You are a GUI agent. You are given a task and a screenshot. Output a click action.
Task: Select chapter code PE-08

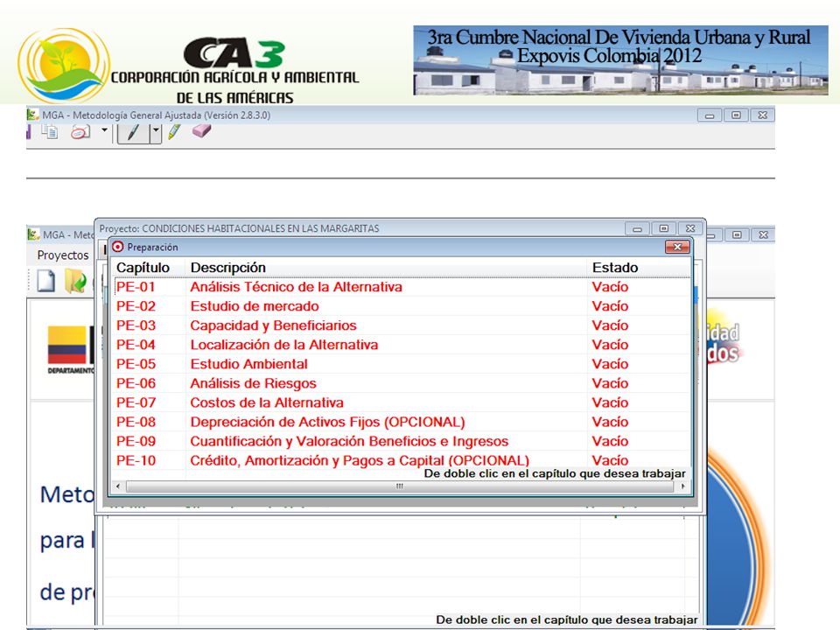tap(136, 422)
